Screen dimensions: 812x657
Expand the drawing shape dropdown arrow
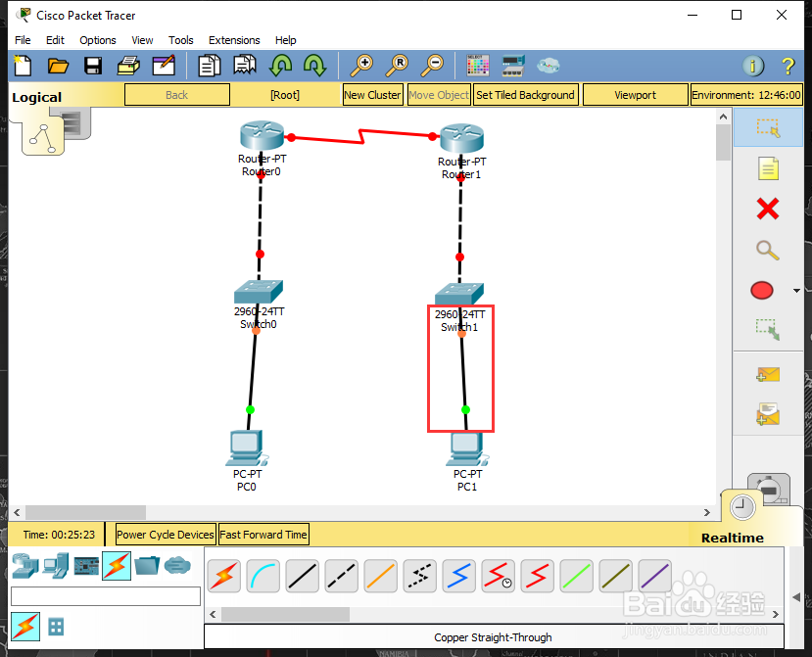click(796, 291)
